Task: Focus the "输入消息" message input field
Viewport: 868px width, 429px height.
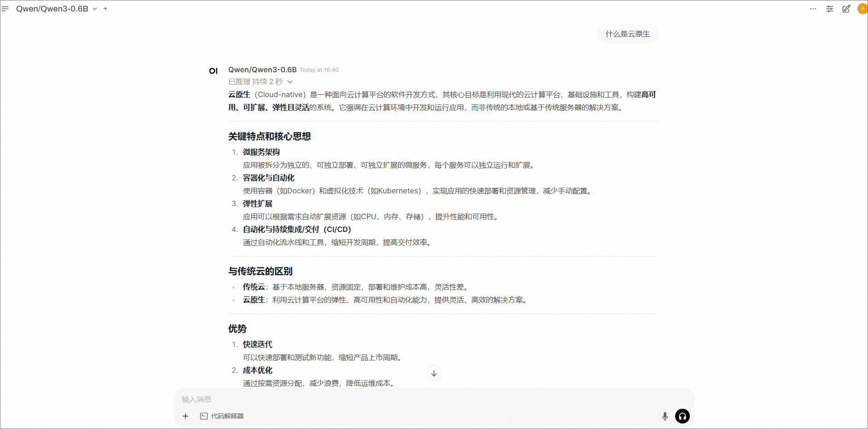Action: pos(434,399)
